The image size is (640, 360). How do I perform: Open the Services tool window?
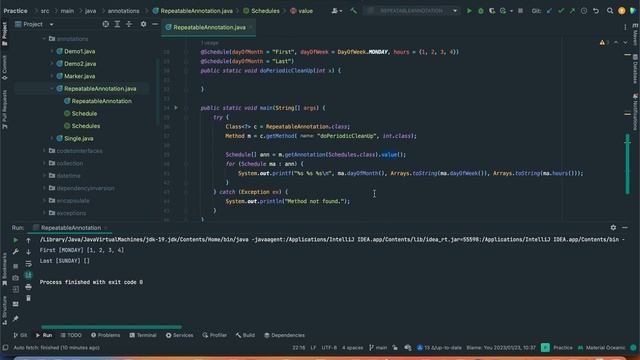click(179, 336)
